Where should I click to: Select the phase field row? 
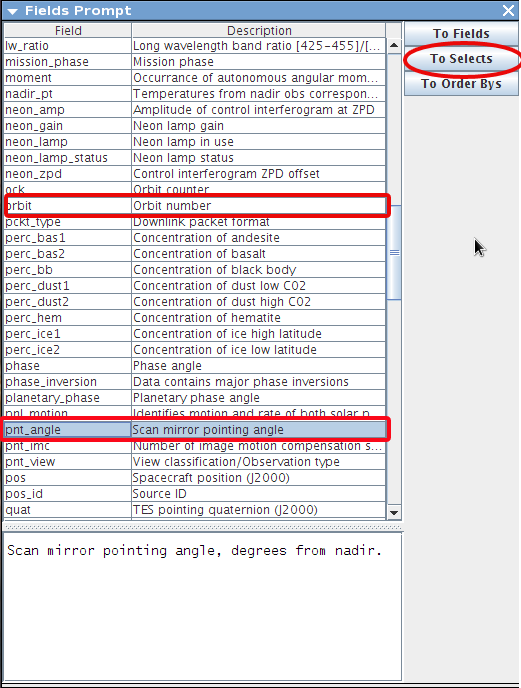click(195, 366)
